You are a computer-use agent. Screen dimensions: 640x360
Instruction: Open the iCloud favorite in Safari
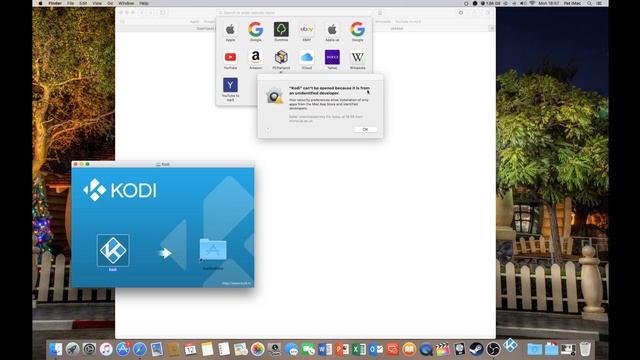pos(307,58)
